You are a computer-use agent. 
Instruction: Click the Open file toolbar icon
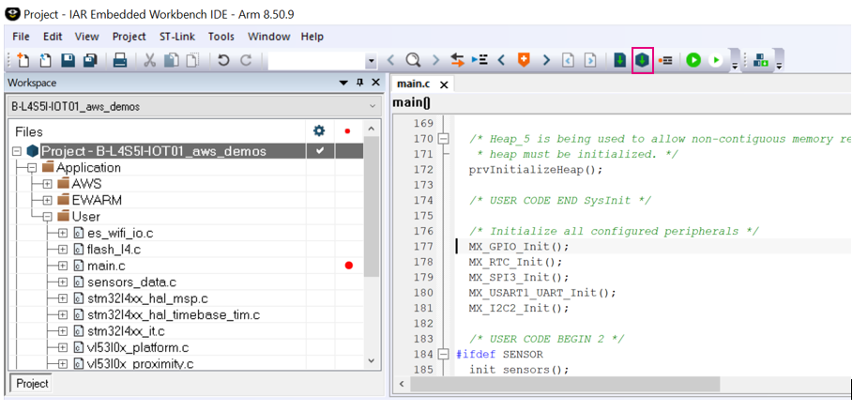(46, 60)
